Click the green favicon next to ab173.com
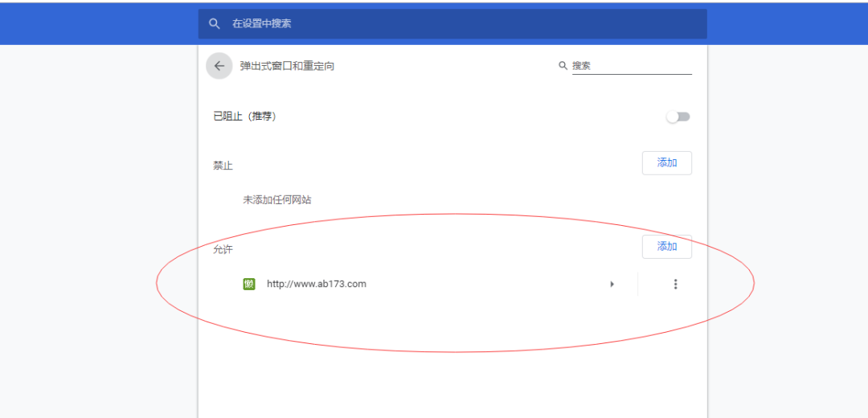 tap(249, 284)
